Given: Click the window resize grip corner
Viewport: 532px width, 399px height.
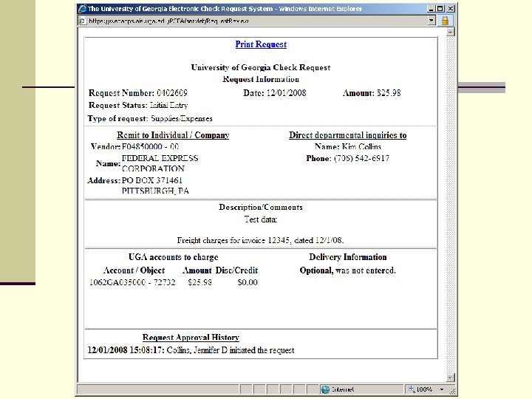Looking at the screenshot, I should [x=451, y=391].
